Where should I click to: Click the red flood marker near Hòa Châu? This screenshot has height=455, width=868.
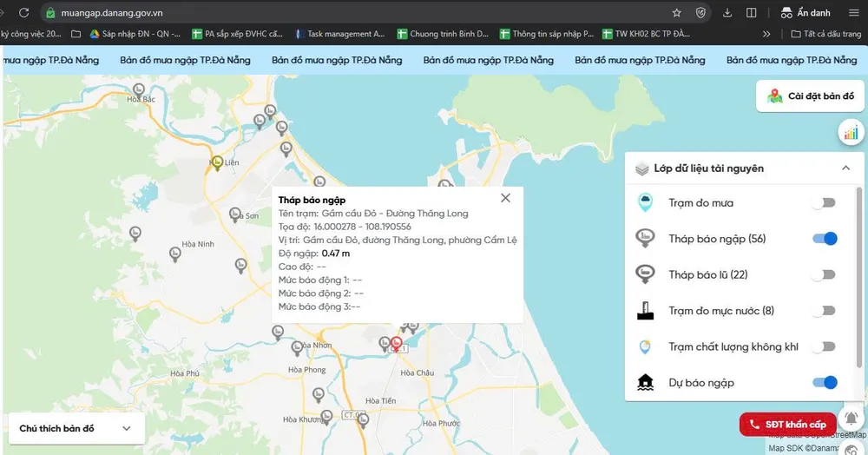(397, 343)
